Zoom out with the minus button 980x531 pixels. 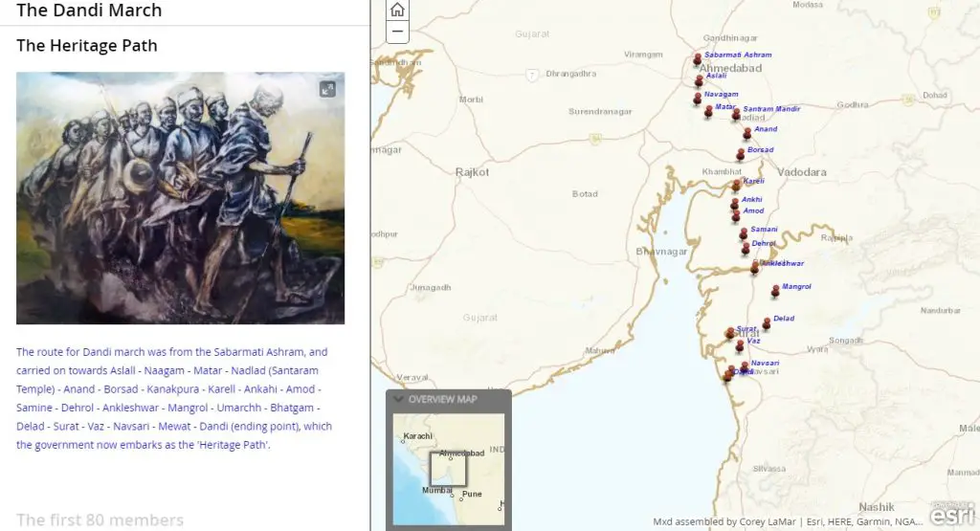[x=397, y=32]
